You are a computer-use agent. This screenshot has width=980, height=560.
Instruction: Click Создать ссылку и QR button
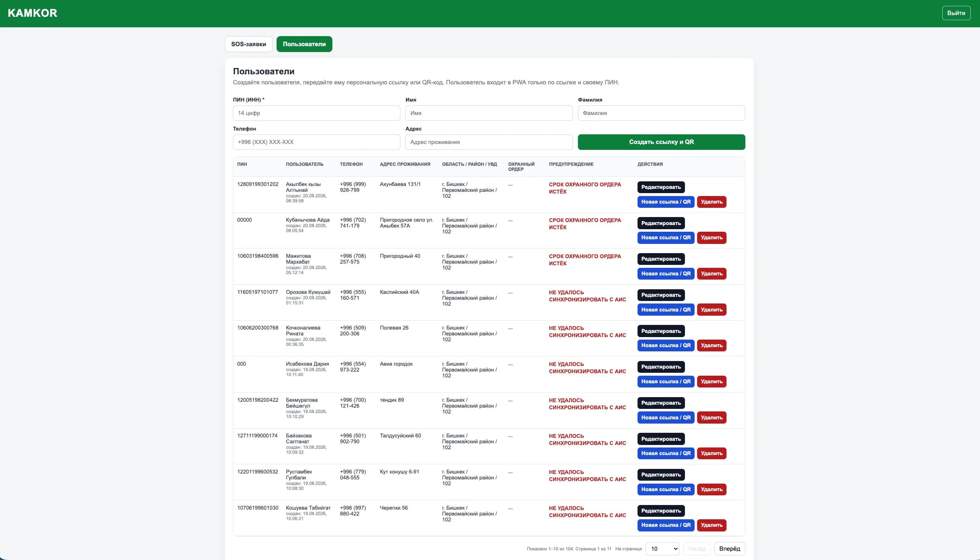tap(661, 142)
